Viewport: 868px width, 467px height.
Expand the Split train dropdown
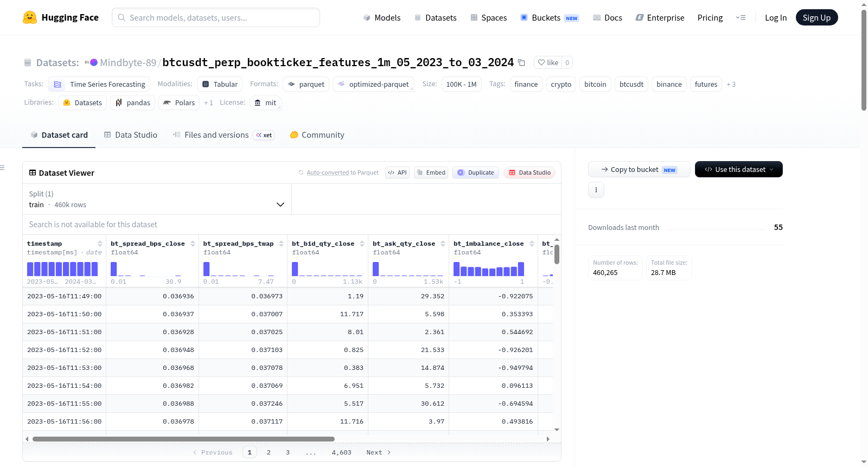tap(157, 199)
